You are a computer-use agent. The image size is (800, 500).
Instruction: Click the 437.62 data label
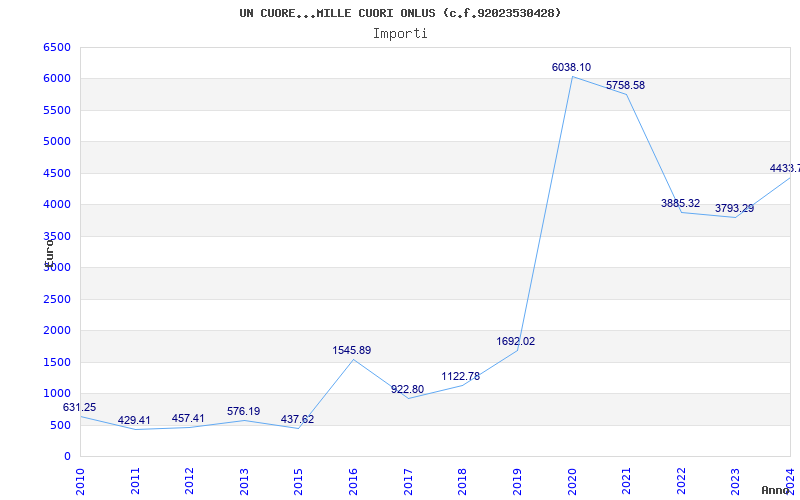[x=297, y=419]
